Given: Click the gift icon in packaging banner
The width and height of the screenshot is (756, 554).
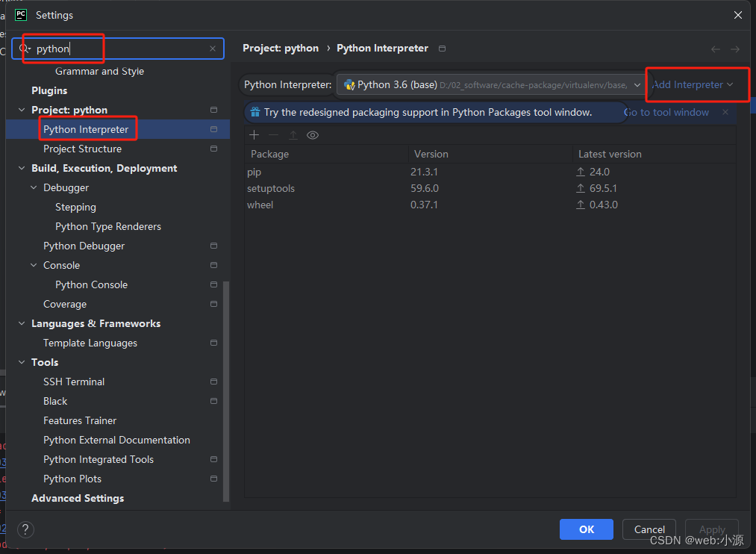Looking at the screenshot, I should click(x=255, y=112).
